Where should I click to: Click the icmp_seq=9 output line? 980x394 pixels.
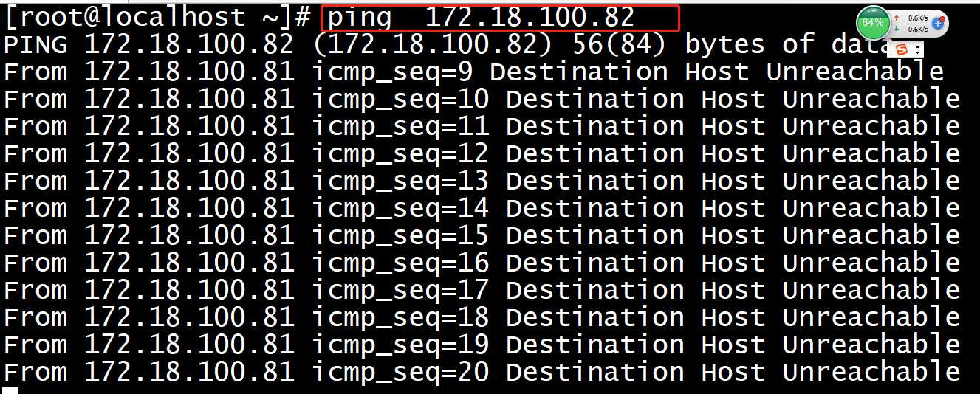tap(473, 72)
